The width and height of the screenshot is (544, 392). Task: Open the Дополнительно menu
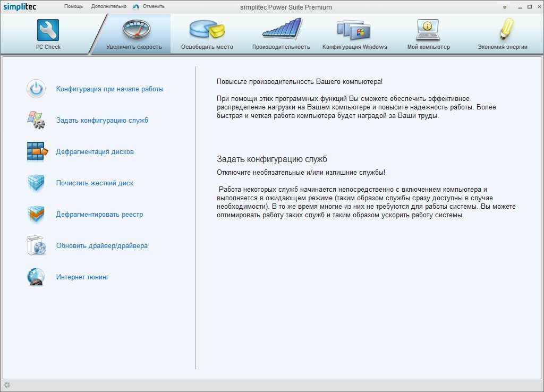coord(108,6)
